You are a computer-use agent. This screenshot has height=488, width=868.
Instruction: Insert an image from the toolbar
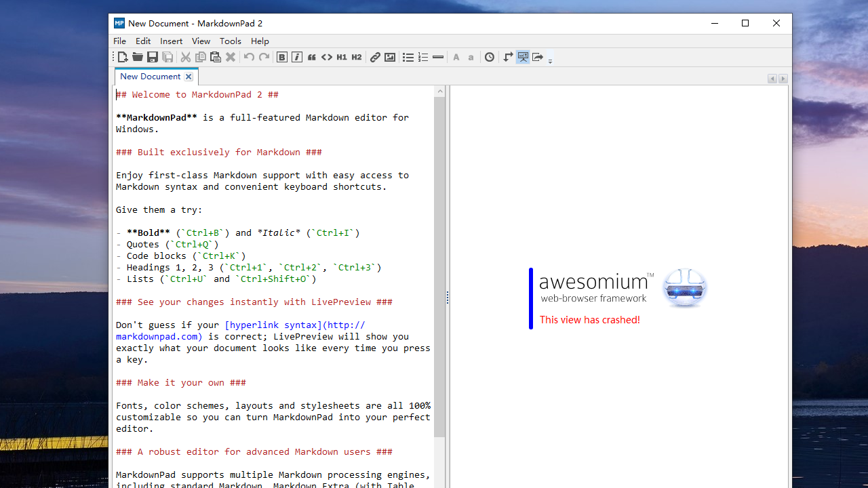390,57
